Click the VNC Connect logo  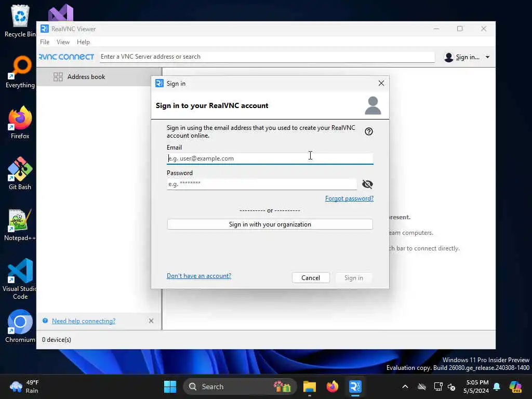(66, 57)
